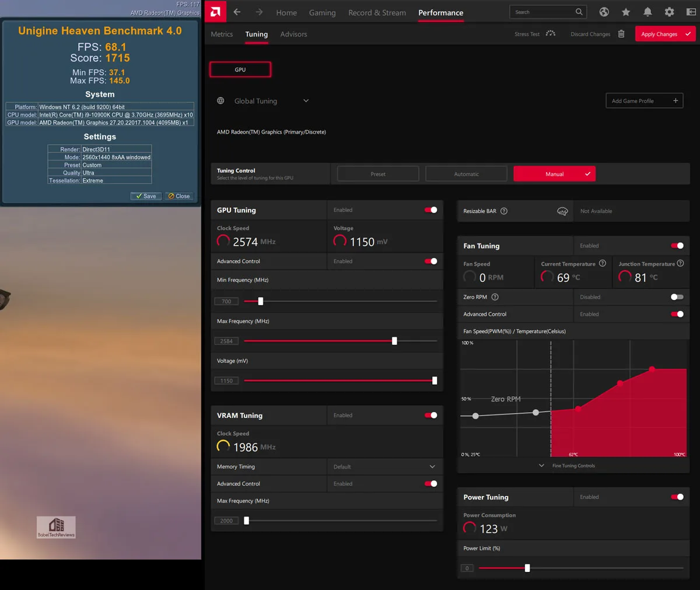This screenshot has height=590, width=700.
Task: Open the web browser globe icon
Action: point(604,12)
